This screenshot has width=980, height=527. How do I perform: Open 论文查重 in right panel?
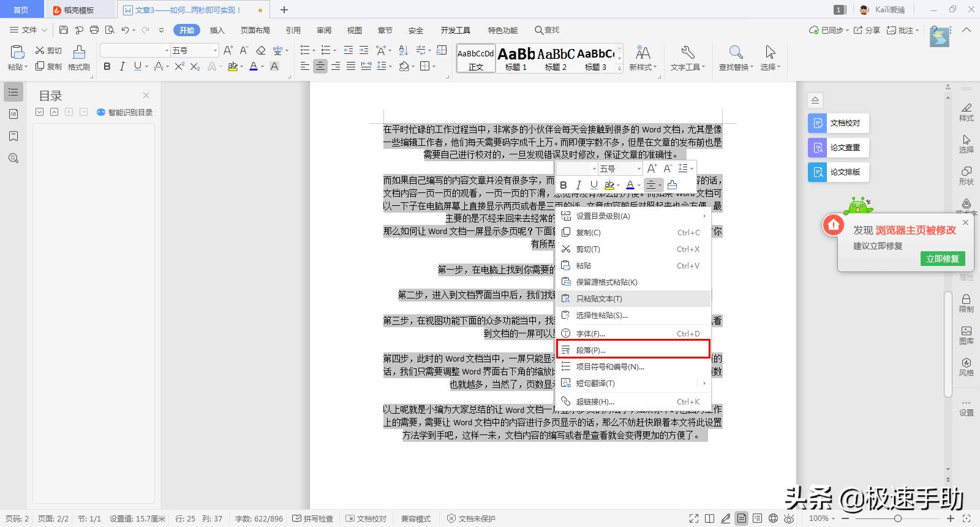point(838,148)
